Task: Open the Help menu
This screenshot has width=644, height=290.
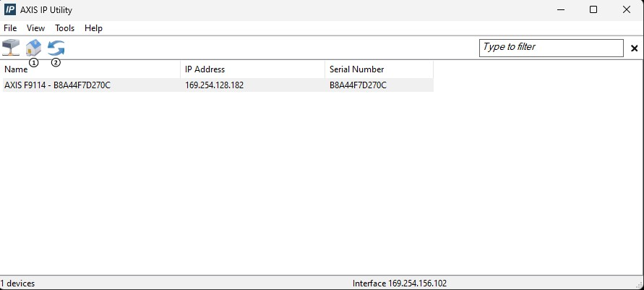Action: 93,28
